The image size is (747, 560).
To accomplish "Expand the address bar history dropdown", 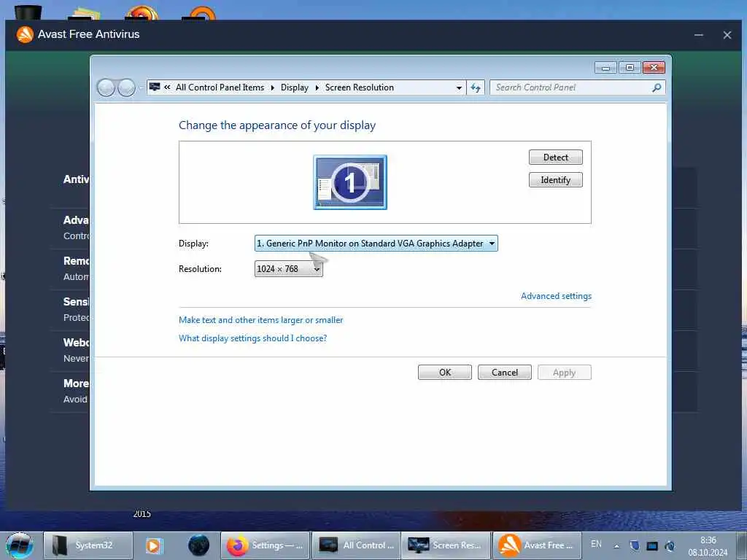I will pos(459,87).
